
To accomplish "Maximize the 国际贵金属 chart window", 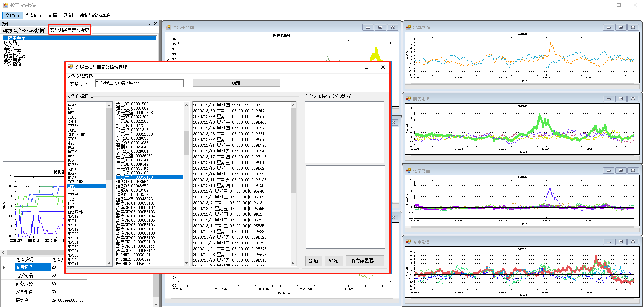I will (x=380, y=27).
